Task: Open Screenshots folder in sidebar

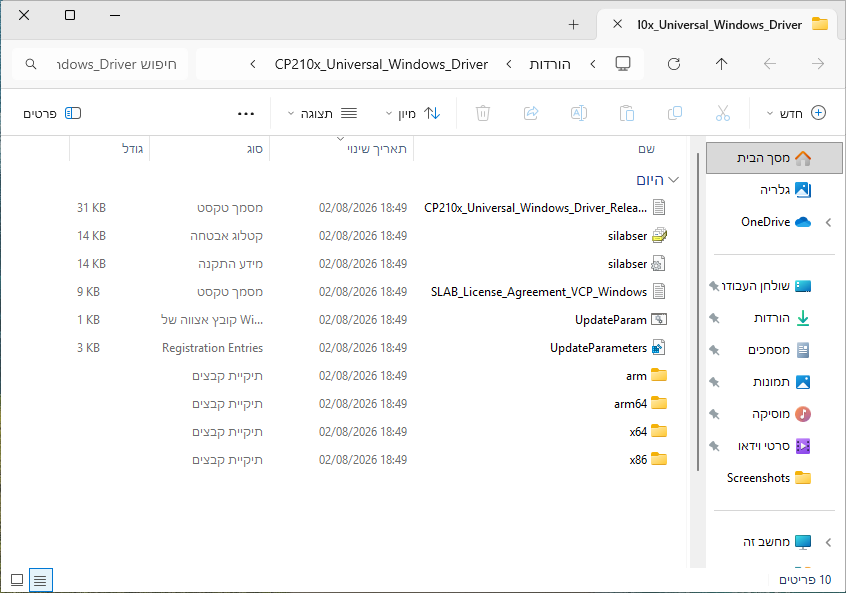Action: (768, 478)
